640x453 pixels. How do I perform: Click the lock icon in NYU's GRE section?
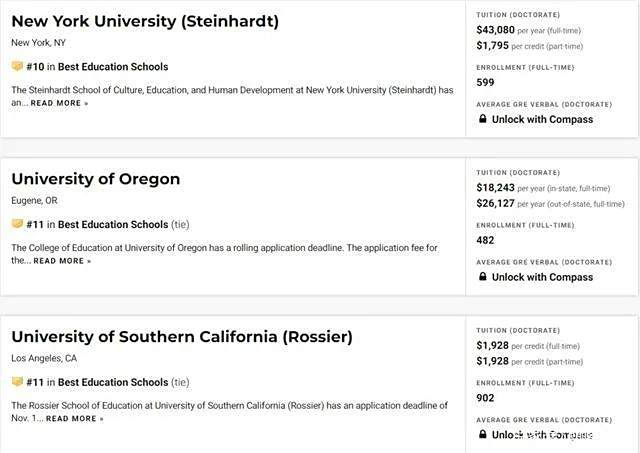[482, 119]
